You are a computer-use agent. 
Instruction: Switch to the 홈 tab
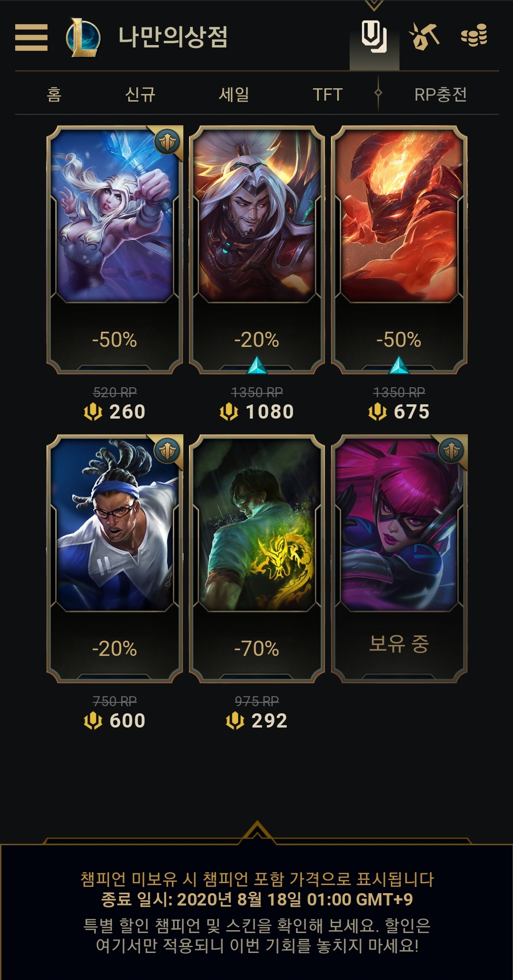click(54, 94)
